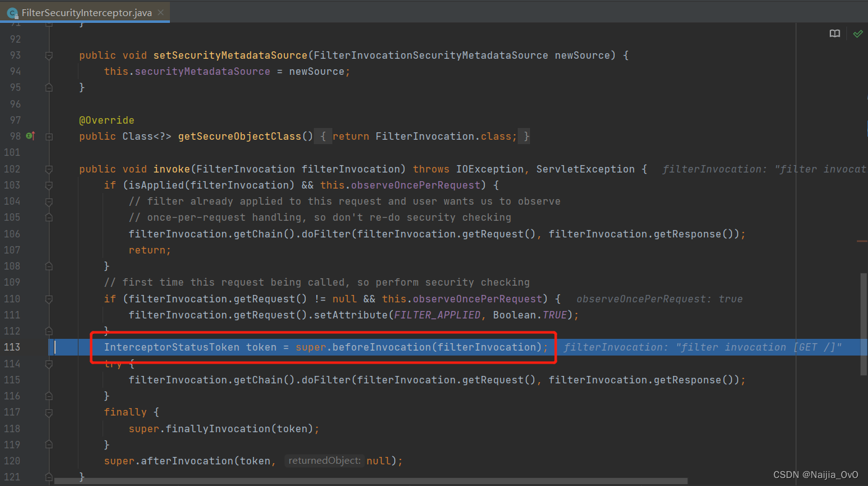Click line number 115 in the gutter
The image size is (868, 486).
(12, 380)
